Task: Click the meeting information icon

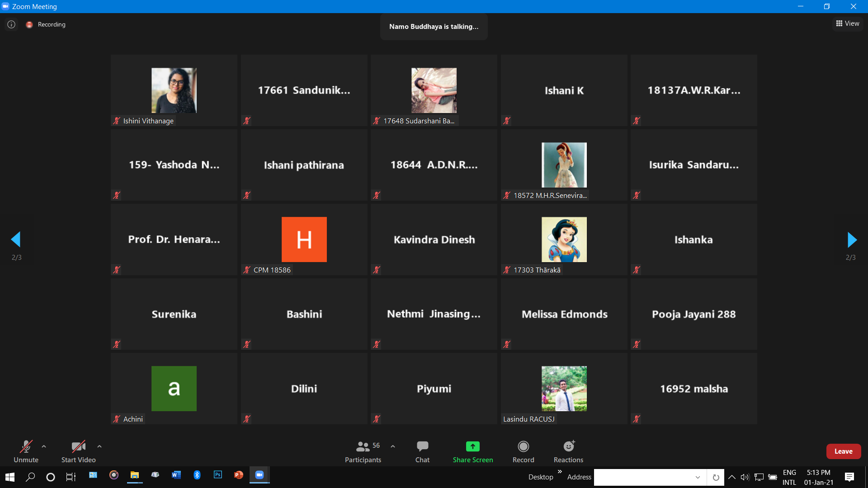Action: click(x=11, y=24)
